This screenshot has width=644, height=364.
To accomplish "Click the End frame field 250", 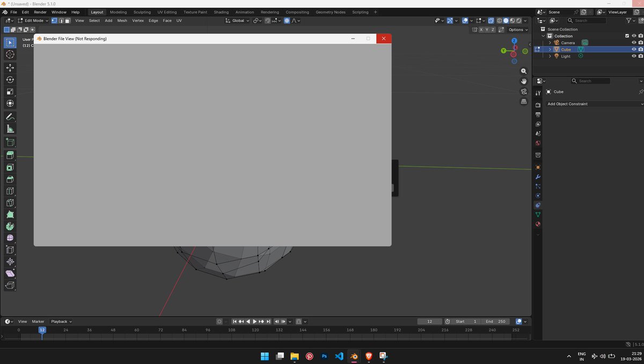I will 495,322.
